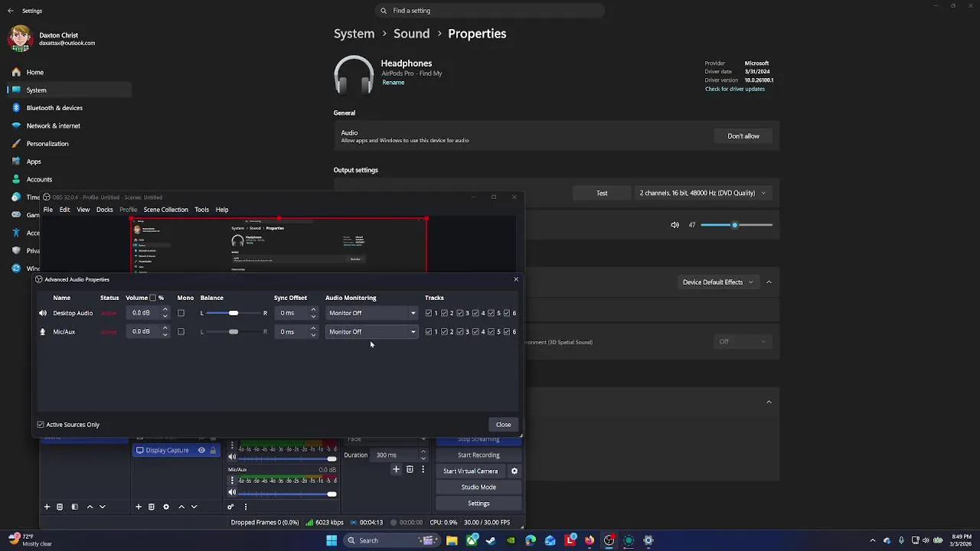Screen dimensions: 980x551
Task: Close Advanced Audio Properties with Close button
Action: pos(503,425)
